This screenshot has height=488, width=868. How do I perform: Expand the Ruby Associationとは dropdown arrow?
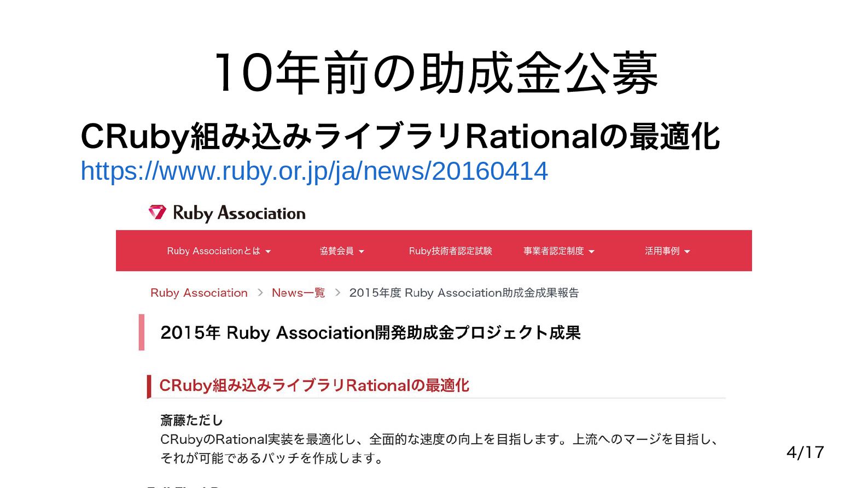(268, 251)
